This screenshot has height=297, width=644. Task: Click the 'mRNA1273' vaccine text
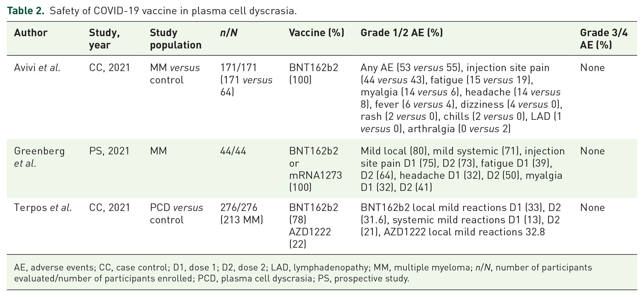click(x=315, y=175)
